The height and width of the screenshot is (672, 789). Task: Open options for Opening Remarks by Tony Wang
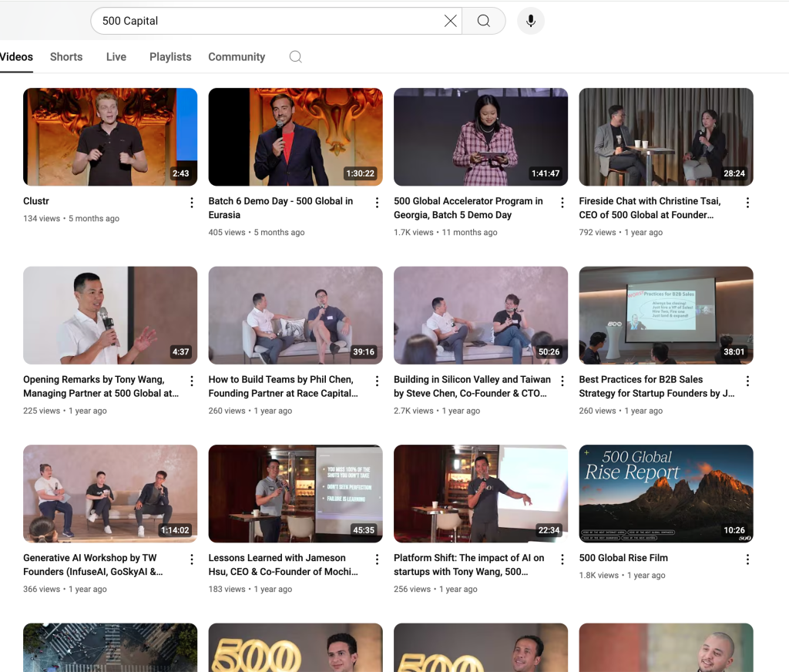192,381
